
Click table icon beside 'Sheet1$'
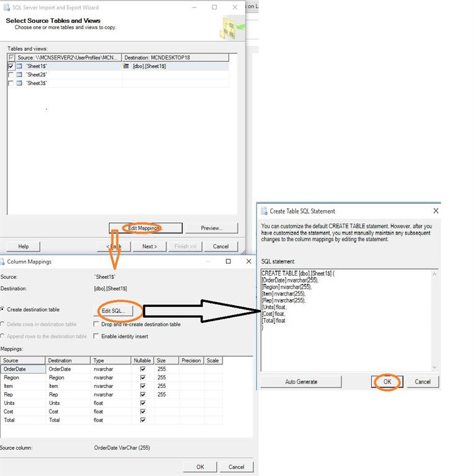[19, 66]
